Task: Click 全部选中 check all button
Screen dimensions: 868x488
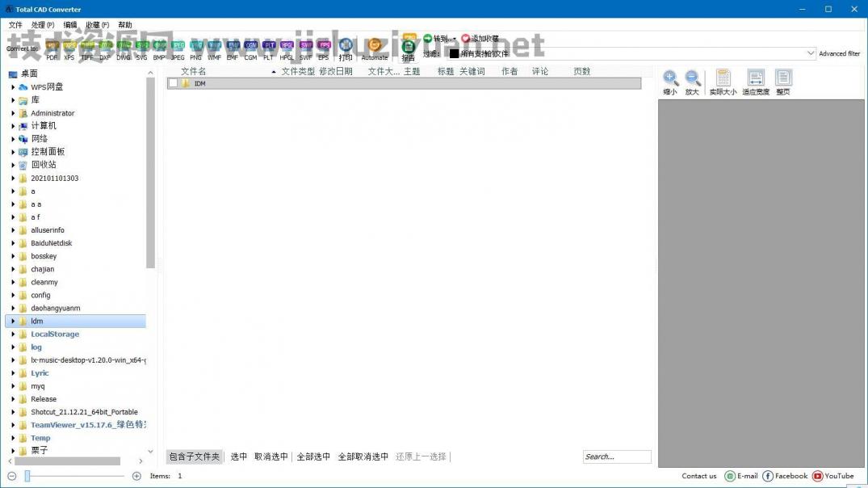Action: (313, 456)
